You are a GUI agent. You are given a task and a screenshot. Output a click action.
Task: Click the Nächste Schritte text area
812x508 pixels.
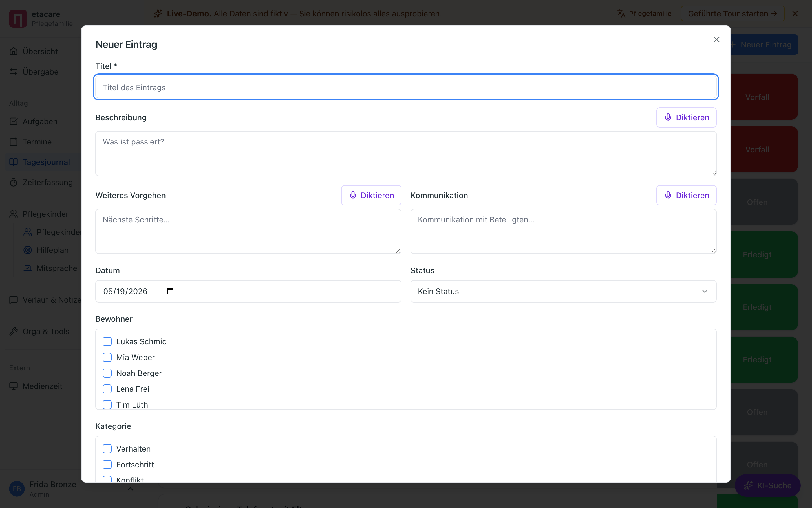[x=248, y=231]
